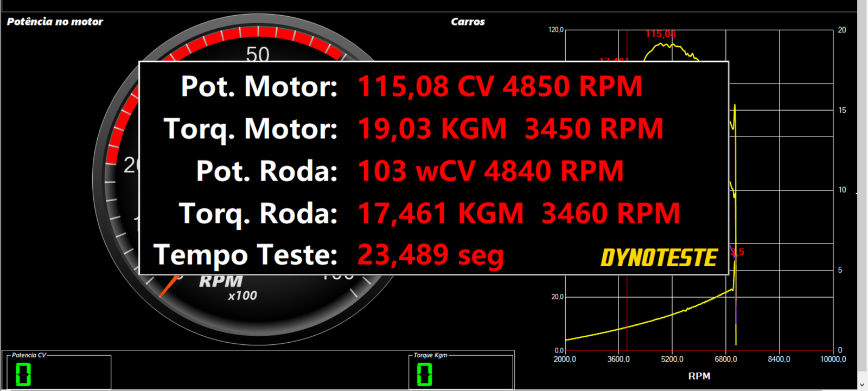The height and width of the screenshot is (391, 868).
Task: Select the Potência no motor heading
Action: click(x=55, y=22)
